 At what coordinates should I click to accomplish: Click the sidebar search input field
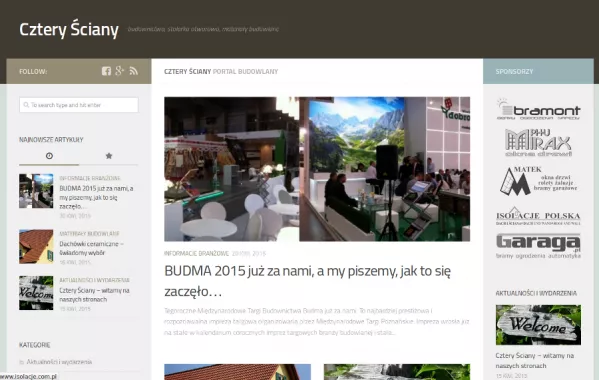pyautogui.click(x=79, y=105)
